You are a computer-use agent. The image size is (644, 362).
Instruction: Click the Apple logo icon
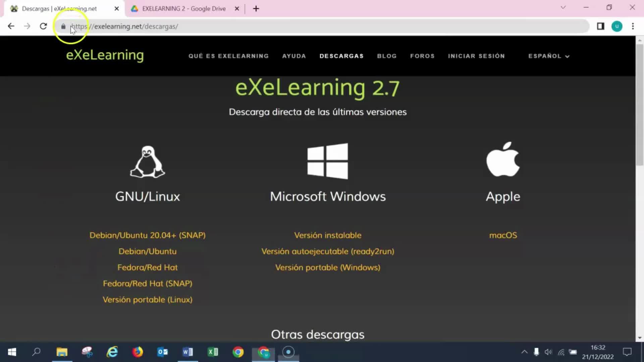[503, 160]
